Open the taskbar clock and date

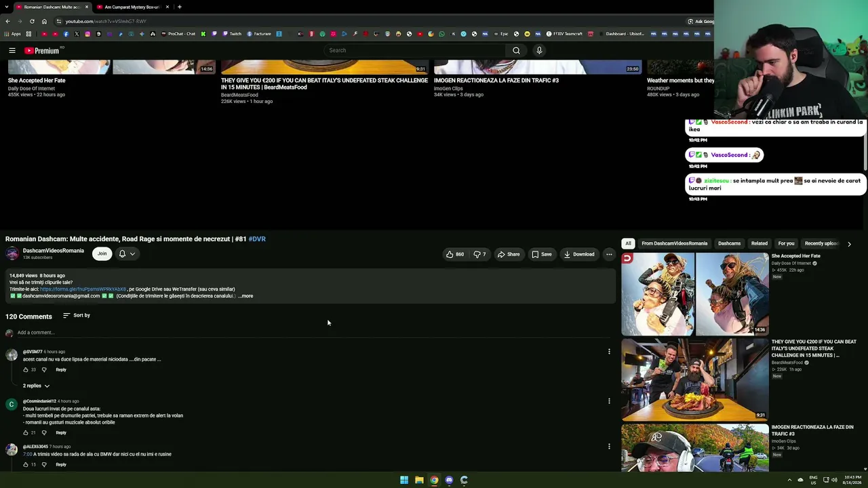pyautogui.click(x=852, y=480)
